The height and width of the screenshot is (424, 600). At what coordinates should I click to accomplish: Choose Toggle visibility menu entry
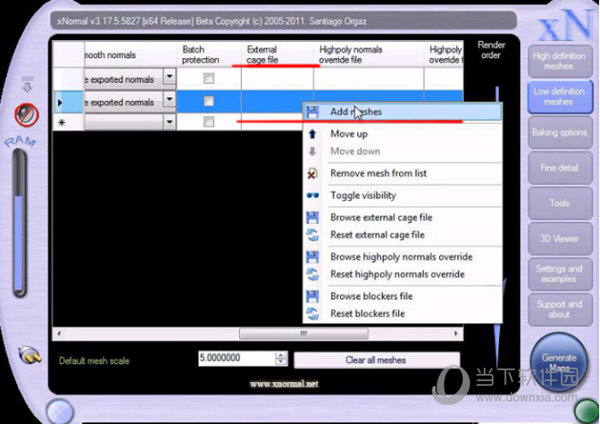click(402, 196)
